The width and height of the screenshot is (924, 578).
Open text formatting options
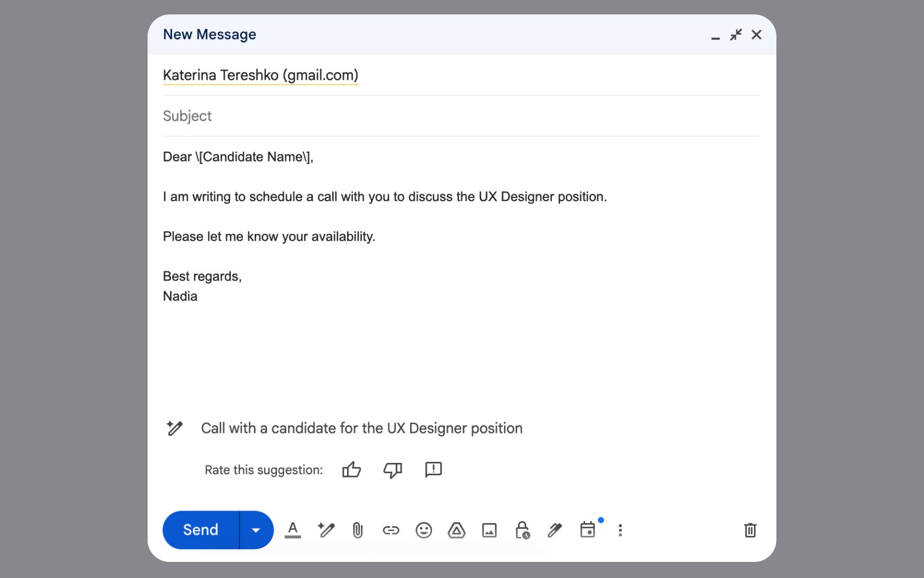[292, 530]
